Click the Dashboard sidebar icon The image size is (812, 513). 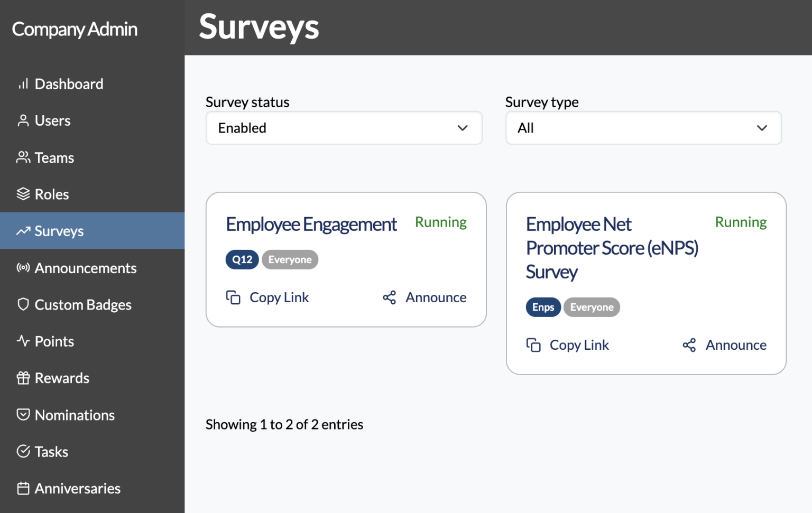tap(23, 83)
